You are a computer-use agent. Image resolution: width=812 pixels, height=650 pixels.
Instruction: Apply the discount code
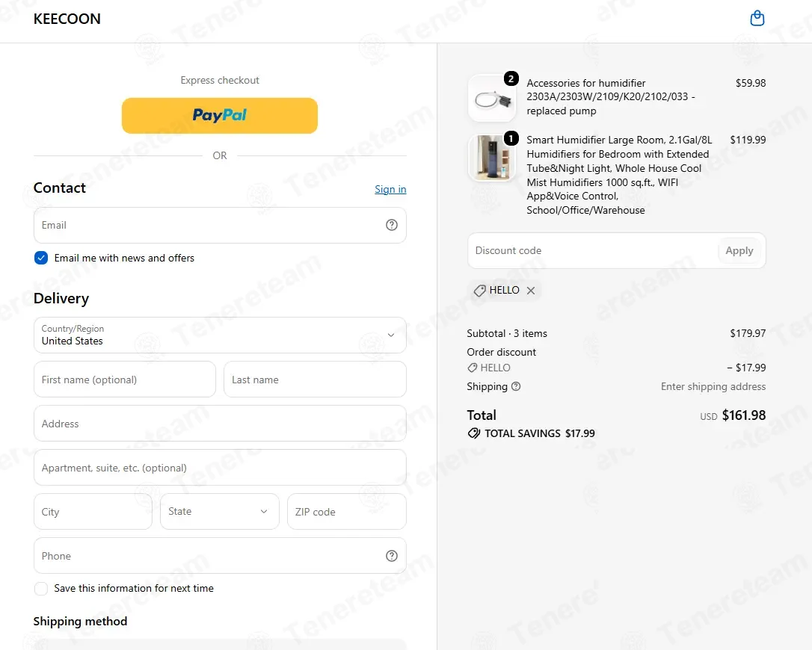coord(739,250)
